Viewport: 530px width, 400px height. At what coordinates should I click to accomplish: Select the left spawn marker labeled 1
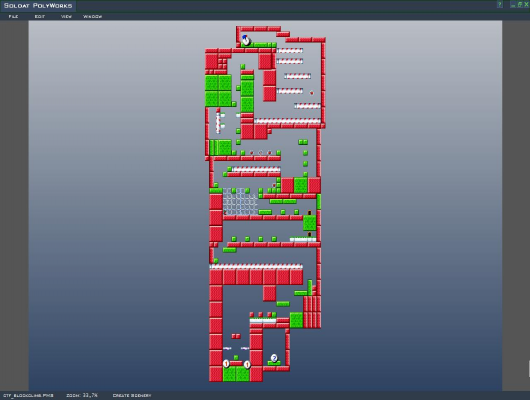tap(226, 364)
